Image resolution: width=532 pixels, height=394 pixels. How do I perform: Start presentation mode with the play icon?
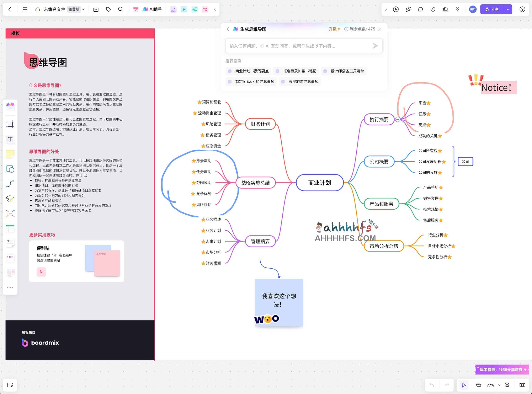[396, 9]
